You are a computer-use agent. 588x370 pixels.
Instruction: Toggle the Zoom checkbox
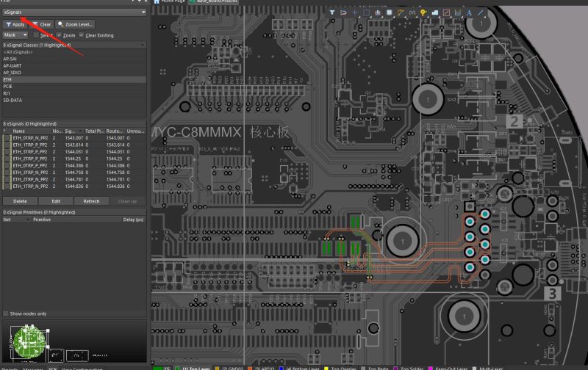[60, 35]
